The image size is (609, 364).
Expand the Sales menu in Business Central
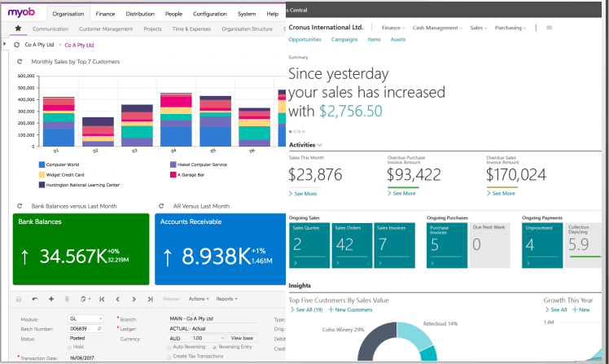[478, 28]
